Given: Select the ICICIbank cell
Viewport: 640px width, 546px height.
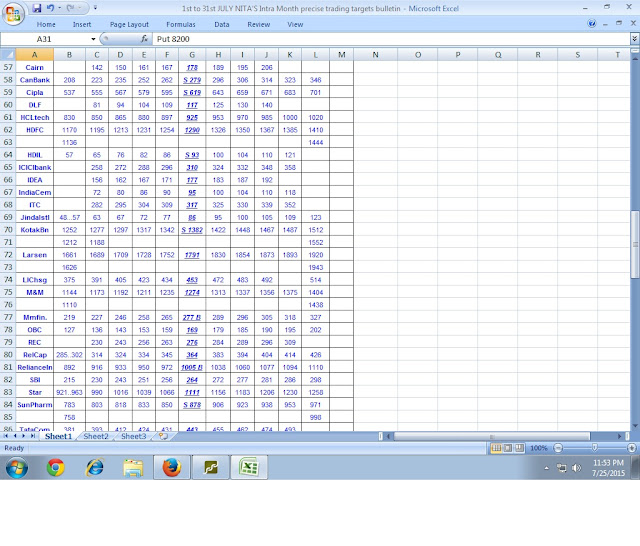Looking at the screenshot, I should [x=34, y=167].
